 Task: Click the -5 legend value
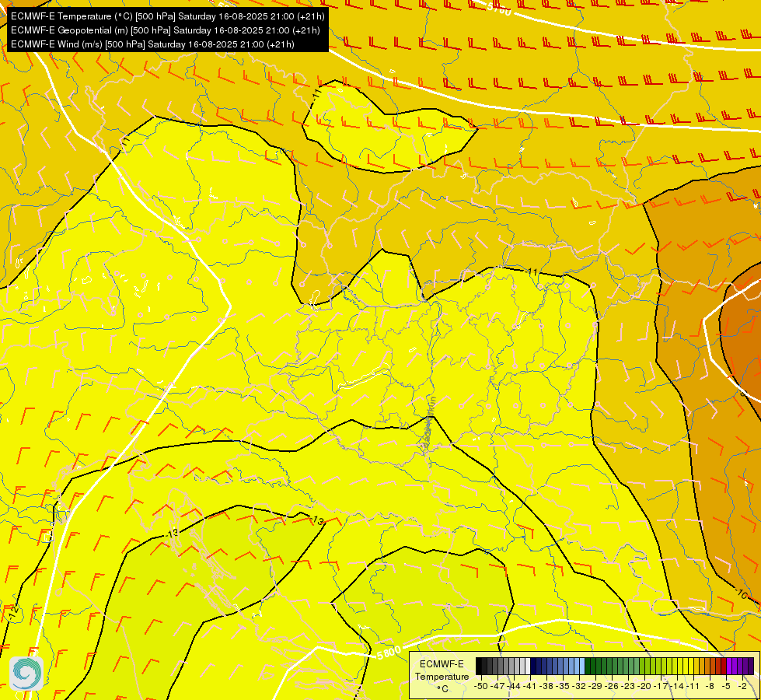coord(726,686)
